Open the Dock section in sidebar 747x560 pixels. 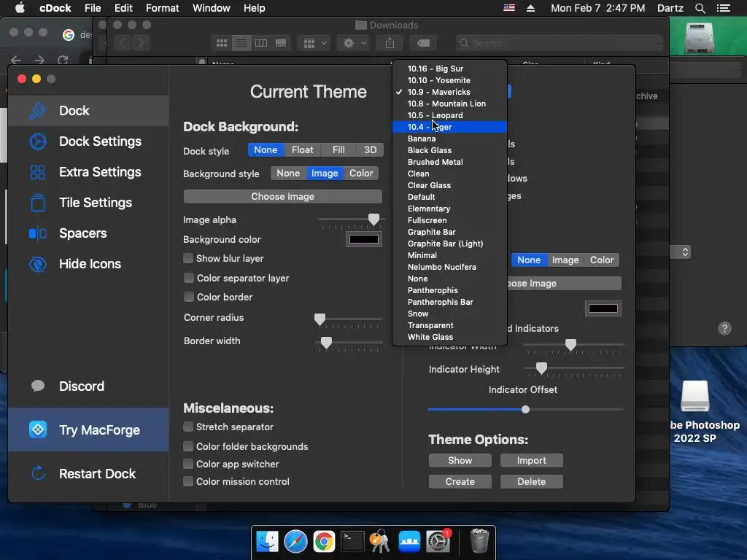(x=88, y=111)
